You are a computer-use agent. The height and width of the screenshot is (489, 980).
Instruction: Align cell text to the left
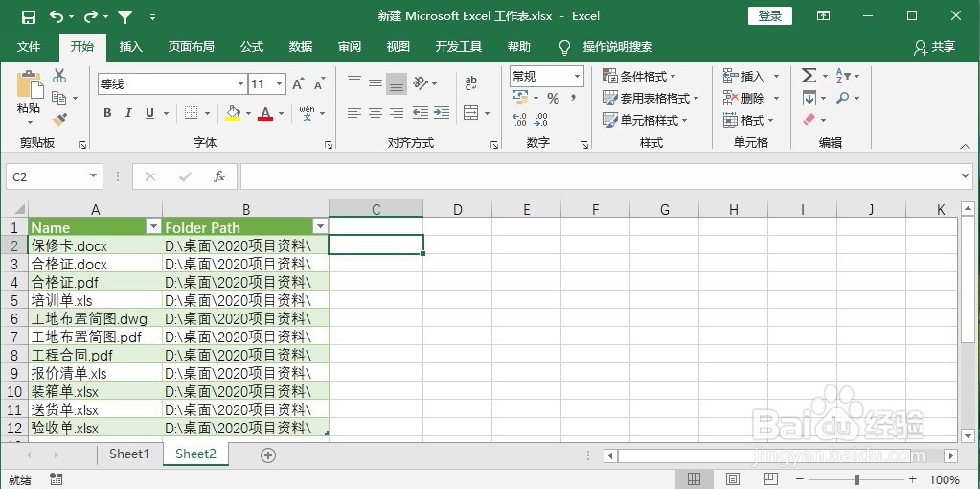pos(354,113)
